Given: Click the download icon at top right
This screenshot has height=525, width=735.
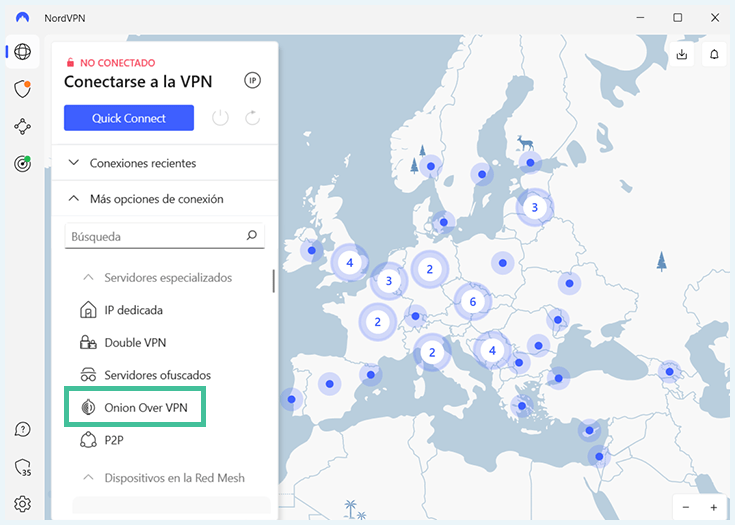Looking at the screenshot, I should tap(682, 54).
